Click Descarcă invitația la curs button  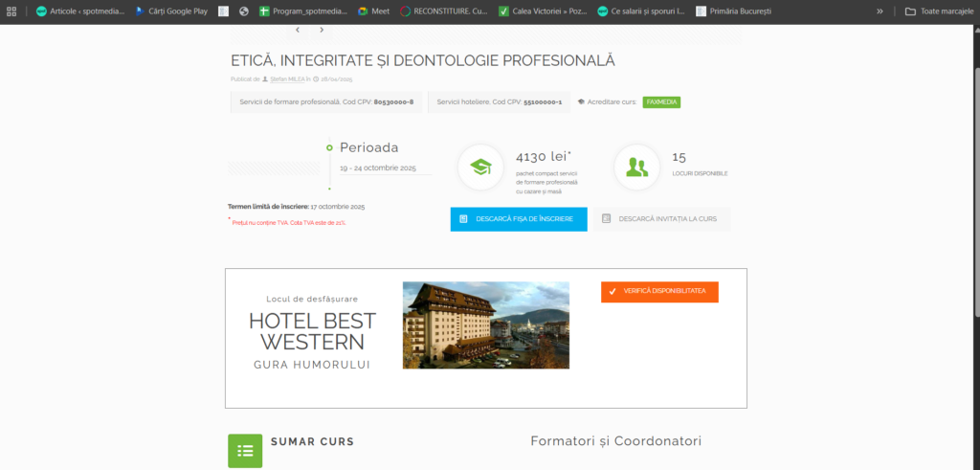pos(660,219)
